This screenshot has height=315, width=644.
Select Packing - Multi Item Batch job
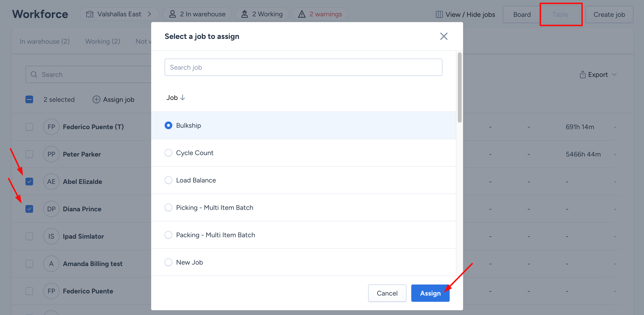[168, 235]
